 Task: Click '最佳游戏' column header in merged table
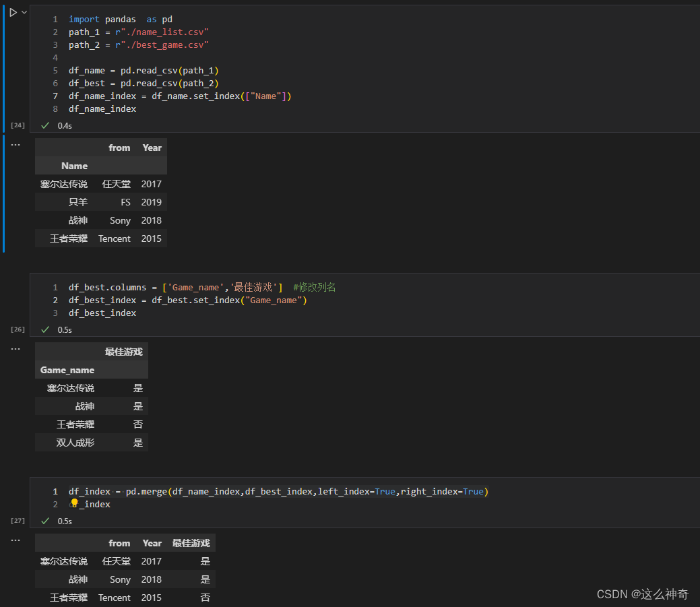191,543
